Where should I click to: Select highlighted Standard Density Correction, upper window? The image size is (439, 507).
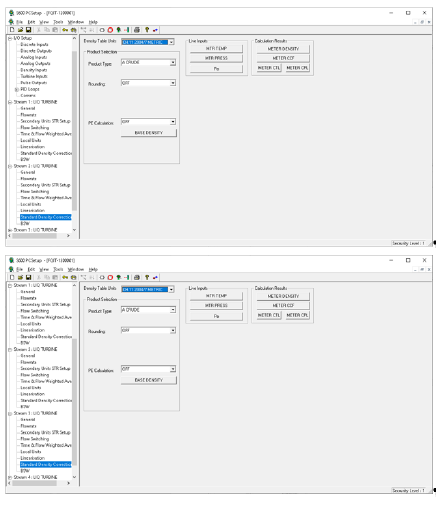click(x=46, y=217)
